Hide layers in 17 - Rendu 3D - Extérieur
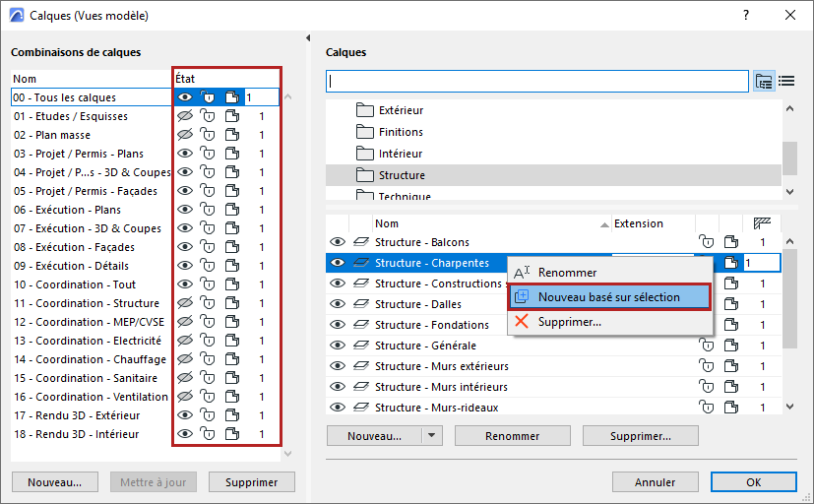The width and height of the screenshot is (814, 504). (x=184, y=415)
